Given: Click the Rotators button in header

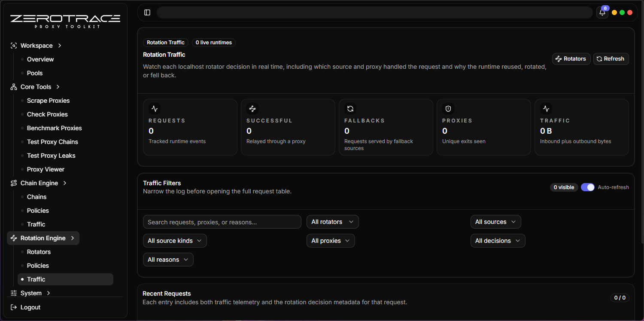Looking at the screenshot, I should point(571,59).
